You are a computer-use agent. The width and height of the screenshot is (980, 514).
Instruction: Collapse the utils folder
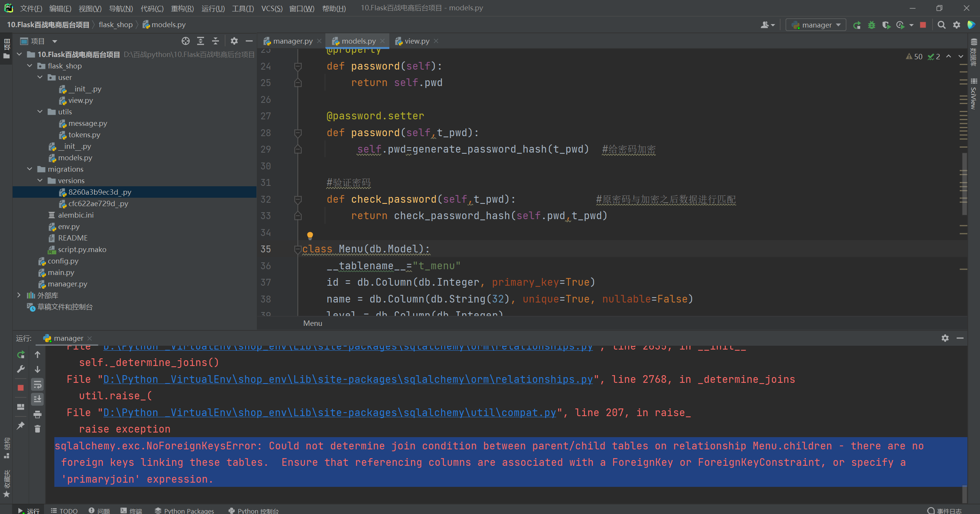pyautogui.click(x=40, y=112)
